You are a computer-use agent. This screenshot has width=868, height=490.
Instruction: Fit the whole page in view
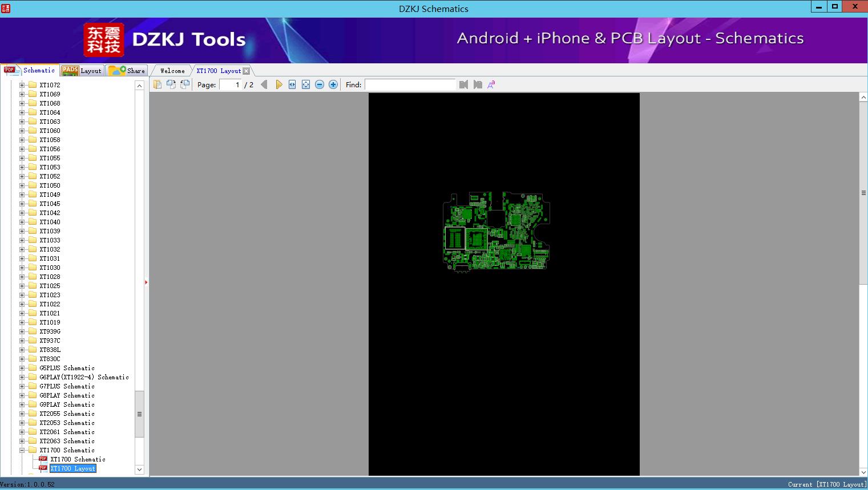[306, 84]
